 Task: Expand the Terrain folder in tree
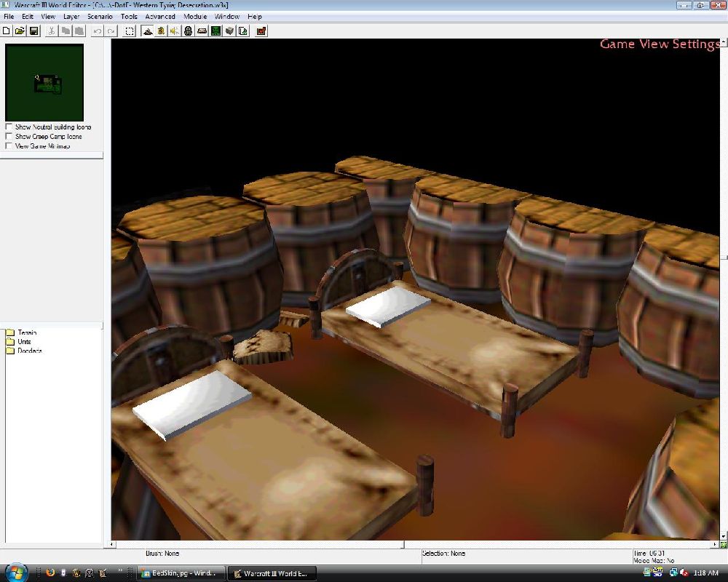point(10,332)
